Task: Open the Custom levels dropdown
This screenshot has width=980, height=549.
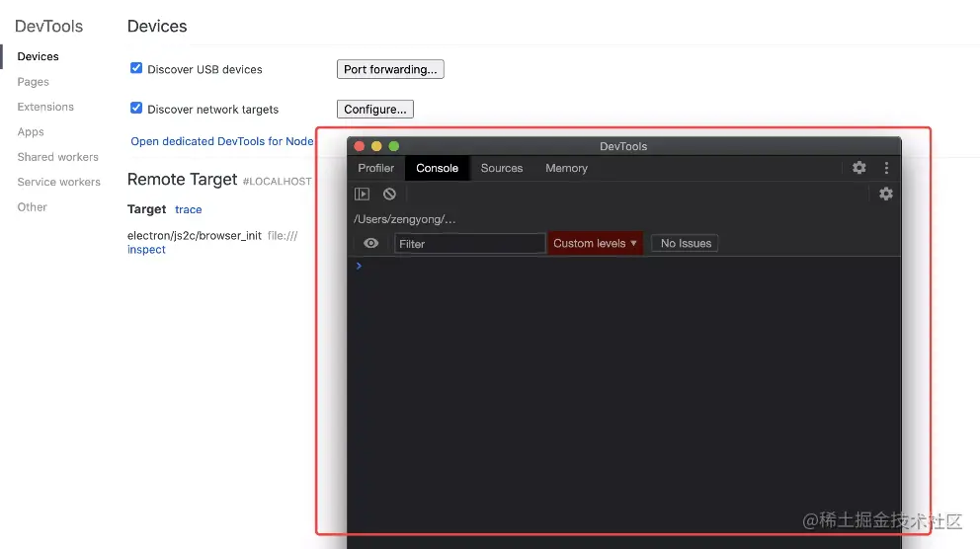Action: 595,243
